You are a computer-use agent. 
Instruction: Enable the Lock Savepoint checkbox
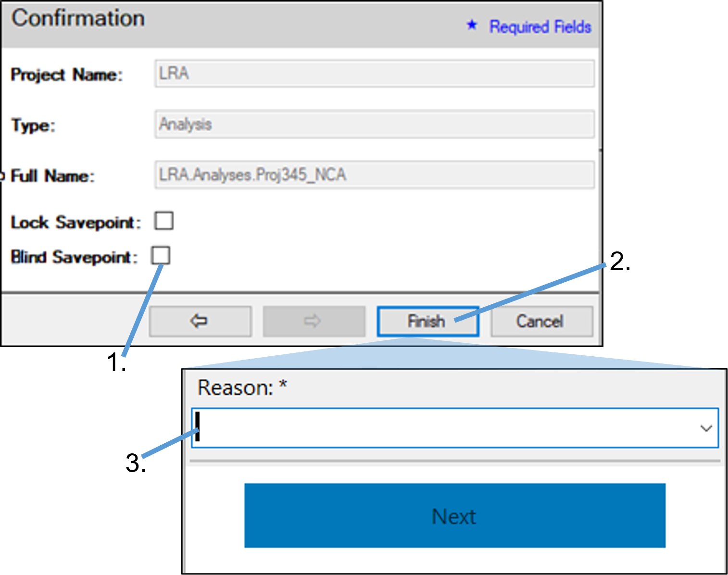click(x=164, y=221)
